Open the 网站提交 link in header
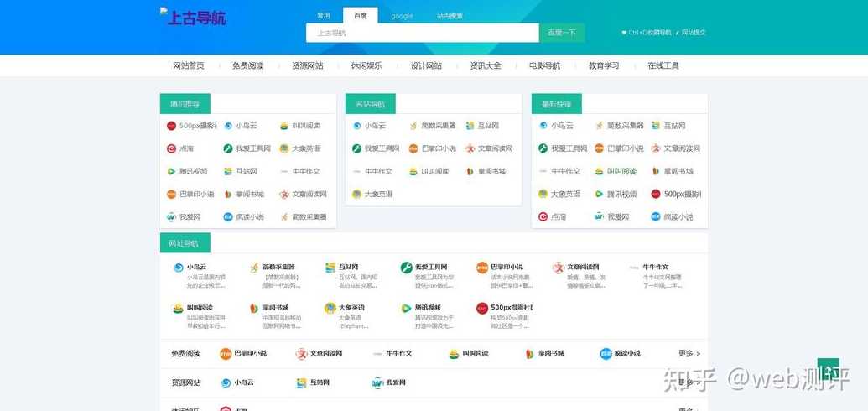The width and height of the screenshot is (868, 411). 691,33
